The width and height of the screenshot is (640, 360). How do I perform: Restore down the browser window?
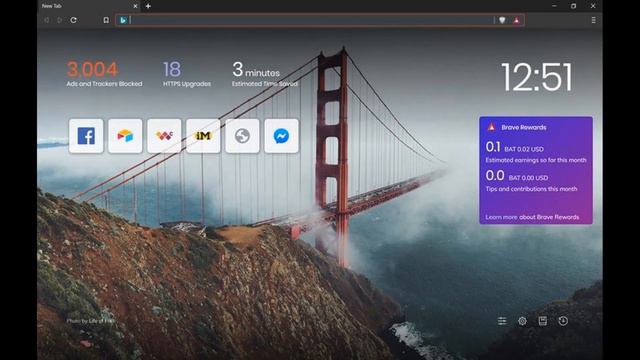[573, 6]
